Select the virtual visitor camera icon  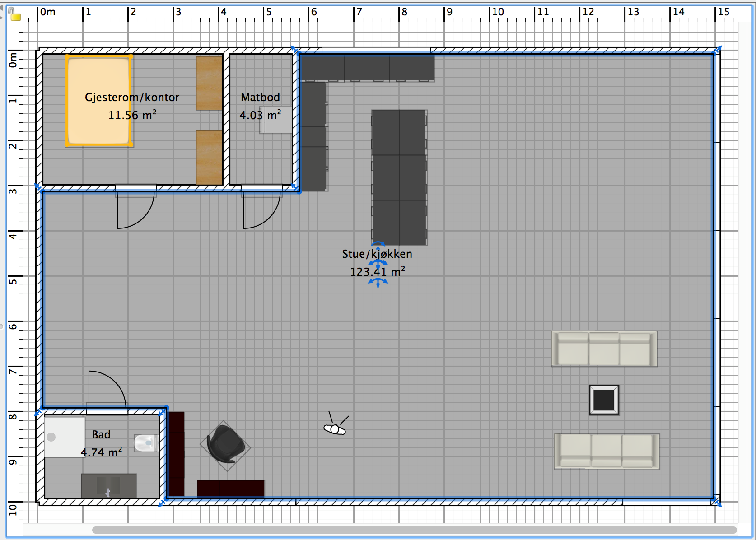(335, 429)
